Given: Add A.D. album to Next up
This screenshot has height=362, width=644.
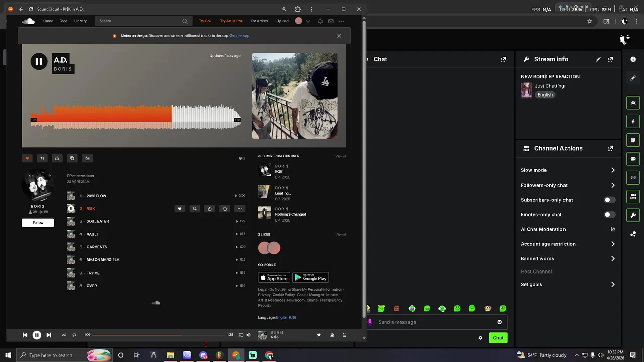Looking at the screenshot, I should (x=87, y=158).
